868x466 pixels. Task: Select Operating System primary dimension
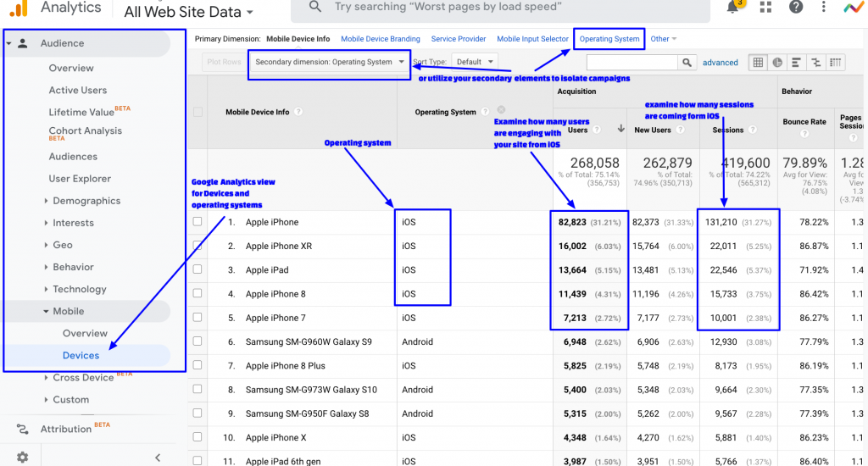pos(609,39)
